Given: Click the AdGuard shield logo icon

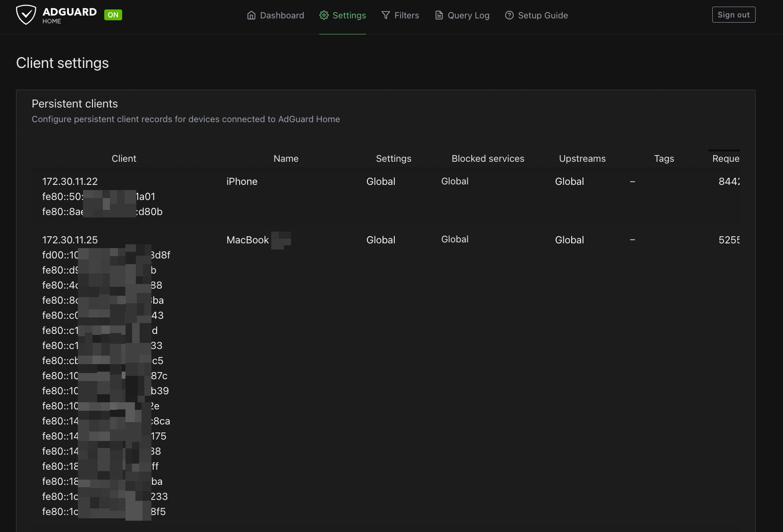Looking at the screenshot, I should pos(26,15).
